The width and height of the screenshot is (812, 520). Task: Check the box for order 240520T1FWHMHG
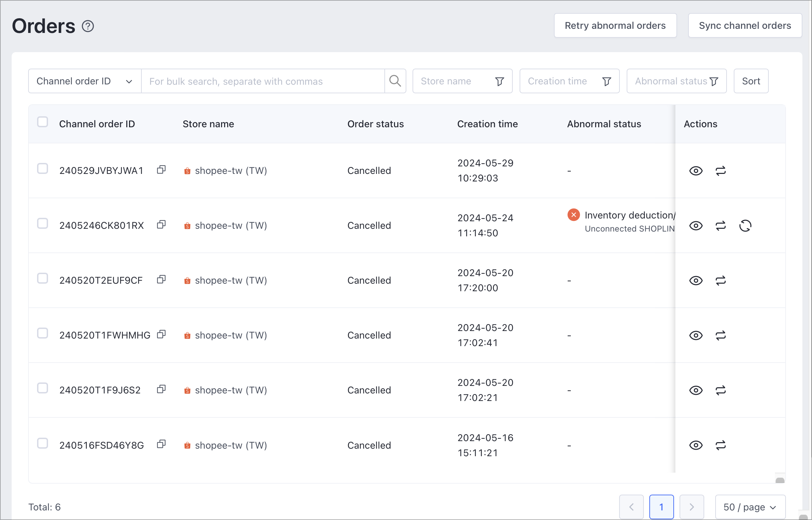click(43, 333)
